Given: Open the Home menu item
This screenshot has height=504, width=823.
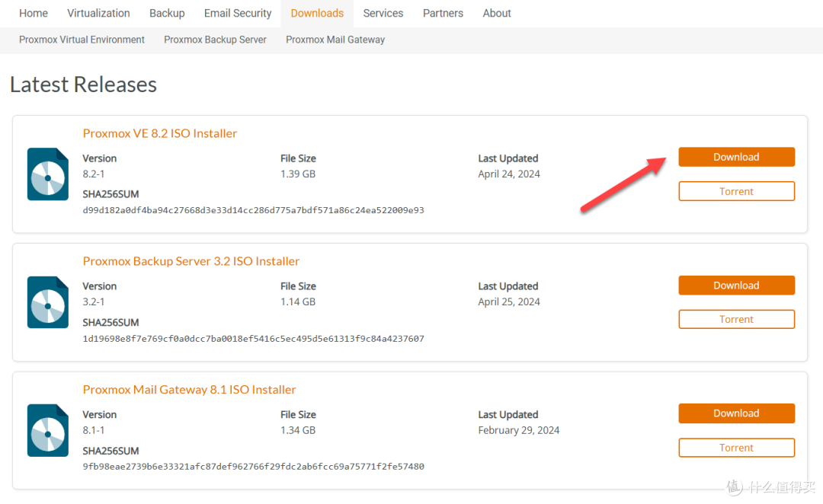Looking at the screenshot, I should [x=34, y=13].
